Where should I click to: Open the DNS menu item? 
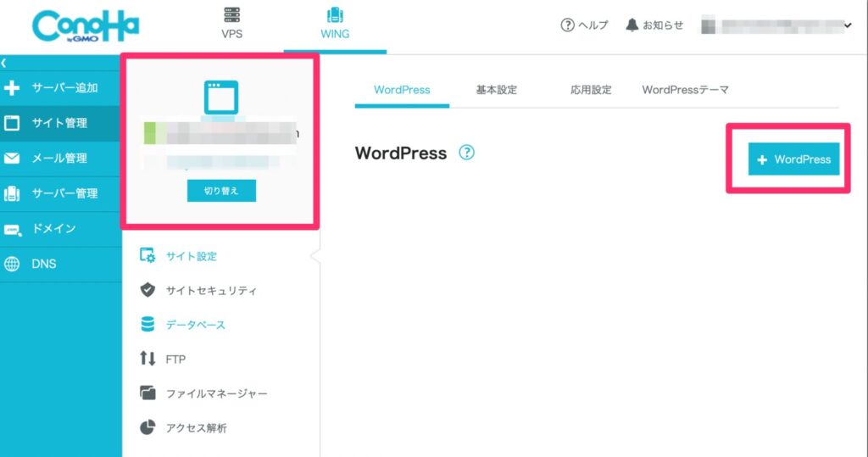click(60, 264)
